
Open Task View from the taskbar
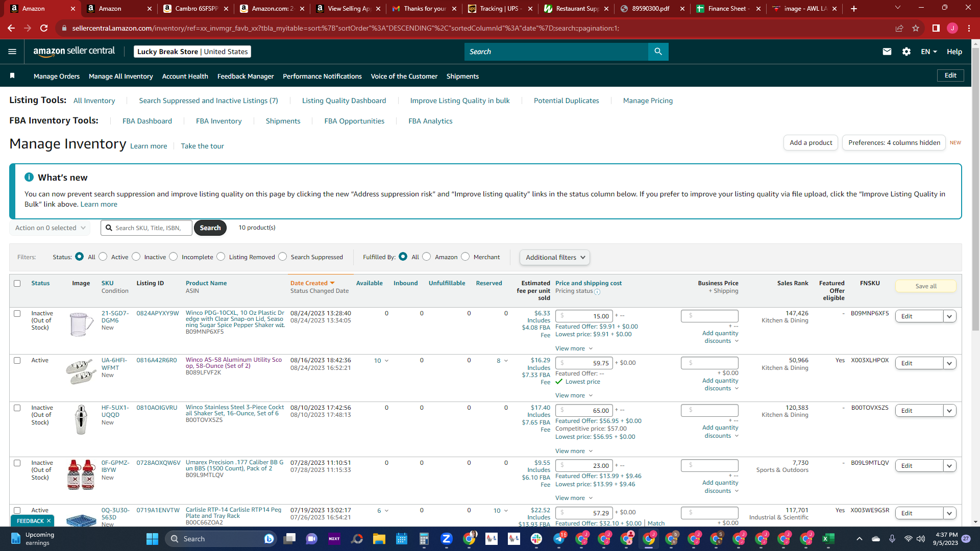coord(290,539)
